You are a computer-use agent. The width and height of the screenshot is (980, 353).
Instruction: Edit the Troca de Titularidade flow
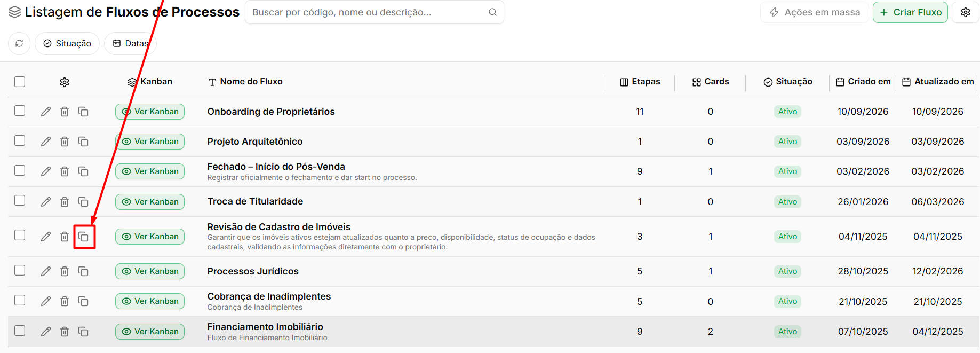click(x=46, y=202)
